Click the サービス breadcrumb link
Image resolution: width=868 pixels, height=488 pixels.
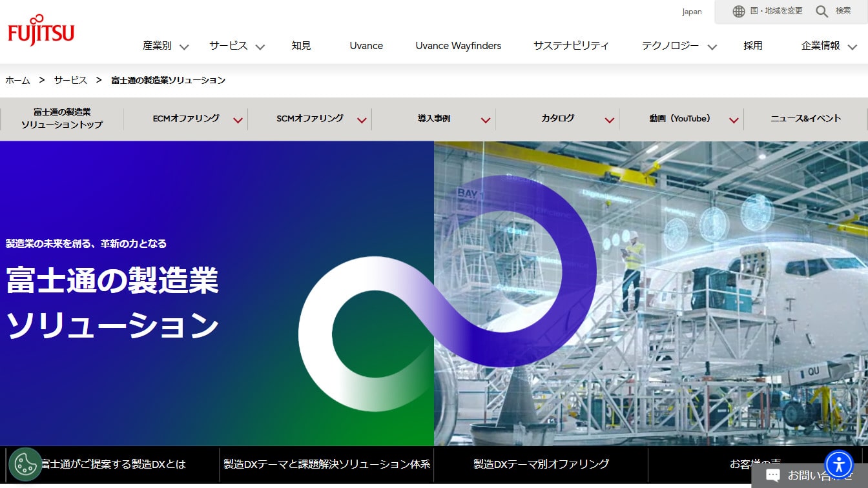(x=70, y=80)
